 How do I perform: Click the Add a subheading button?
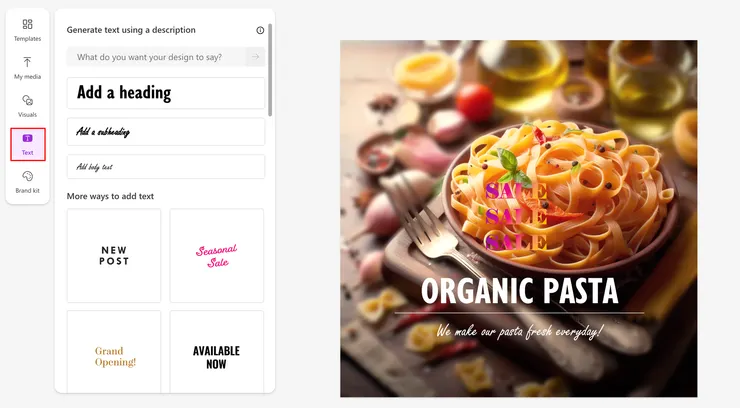(x=166, y=132)
